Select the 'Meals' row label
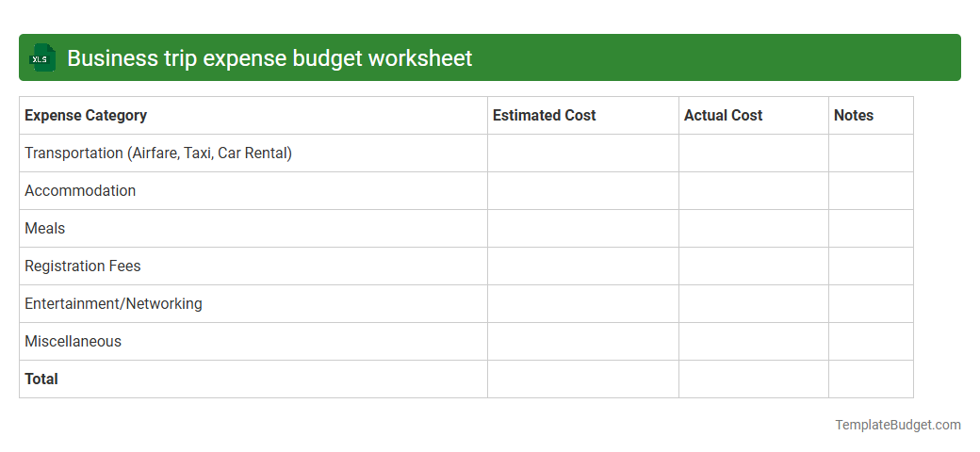This screenshot has width=980, height=452. tap(45, 229)
